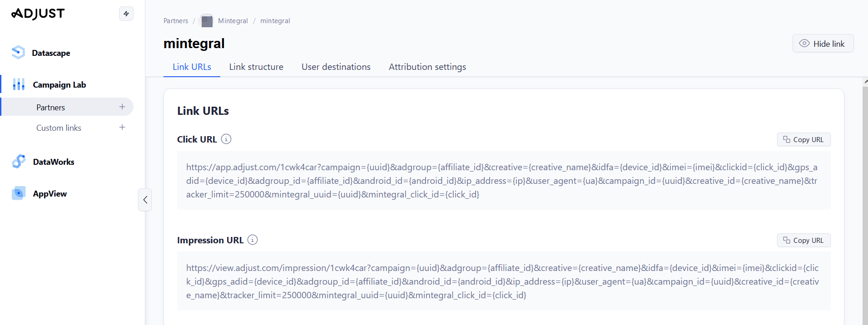Expand Campaign Lab in the sidebar
This screenshot has width=868, height=325.
click(59, 85)
